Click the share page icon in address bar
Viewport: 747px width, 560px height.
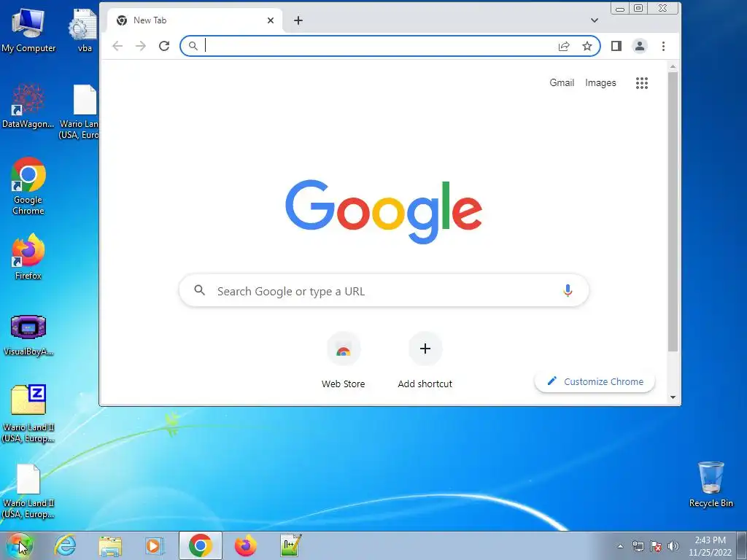[564, 46]
